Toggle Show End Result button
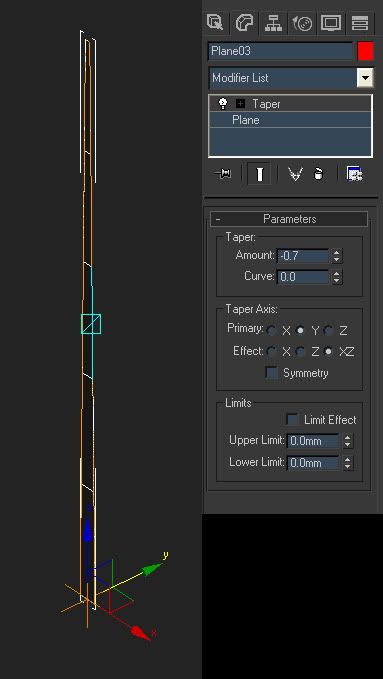The height and width of the screenshot is (679, 383). click(259, 174)
